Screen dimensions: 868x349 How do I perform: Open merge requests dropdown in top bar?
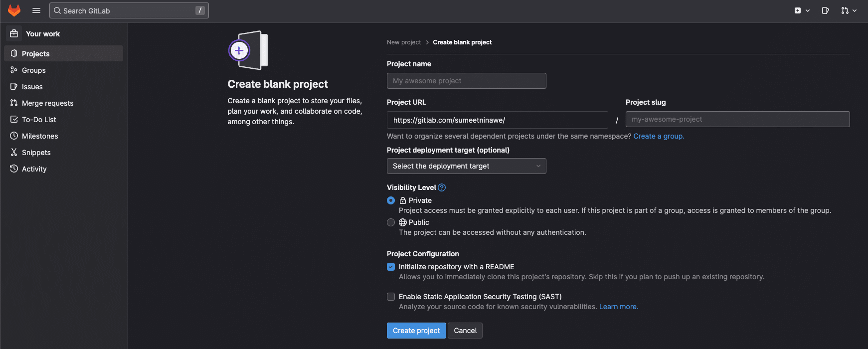point(849,10)
